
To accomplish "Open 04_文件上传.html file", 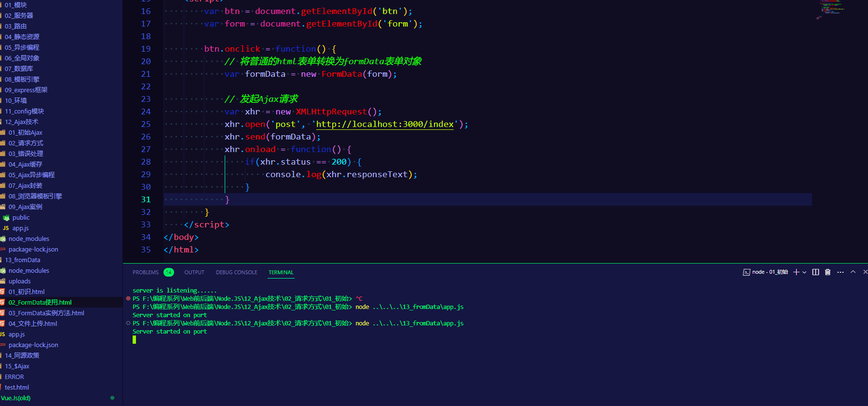I will [33, 323].
